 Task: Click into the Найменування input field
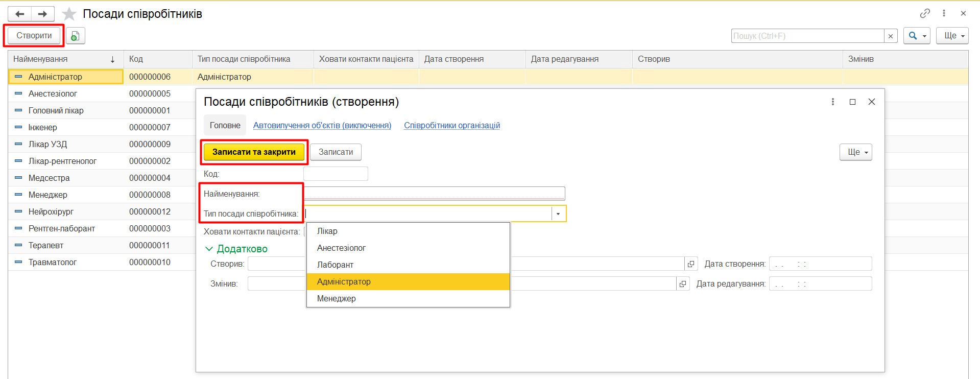pos(434,194)
